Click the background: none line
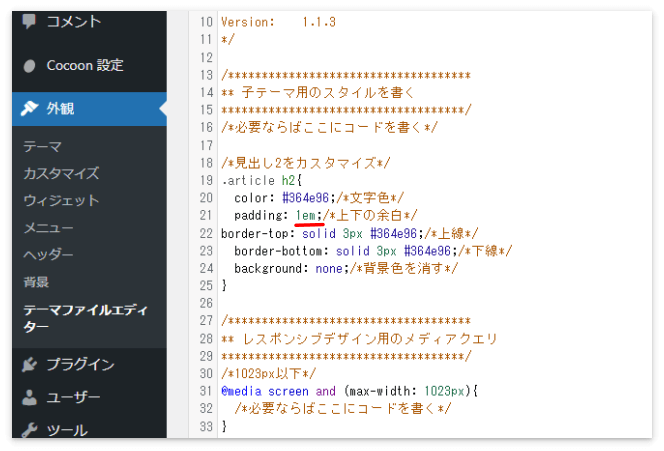Viewport: 664px width, 451px height. [x=346, y=268]
